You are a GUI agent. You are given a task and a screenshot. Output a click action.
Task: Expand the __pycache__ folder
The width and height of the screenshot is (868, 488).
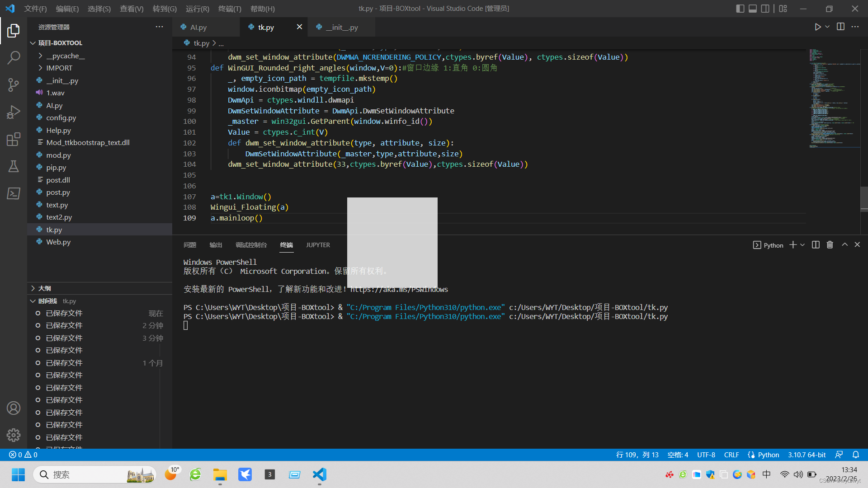point(65,56)
